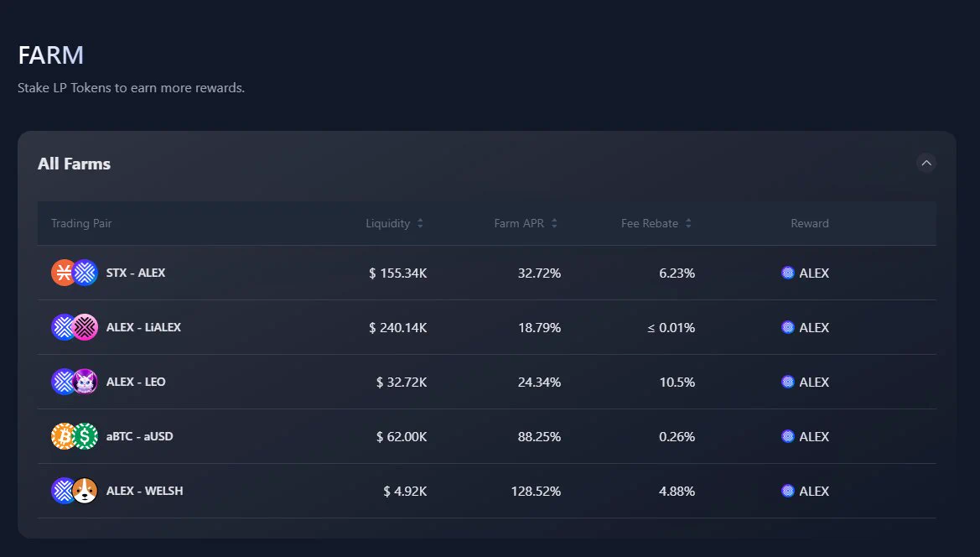Image resolution: width=980 pixels, height=557 pixels.
Task: Click ALEX reward icon in ALEX - LEO row
Action: tap(788, 382)
